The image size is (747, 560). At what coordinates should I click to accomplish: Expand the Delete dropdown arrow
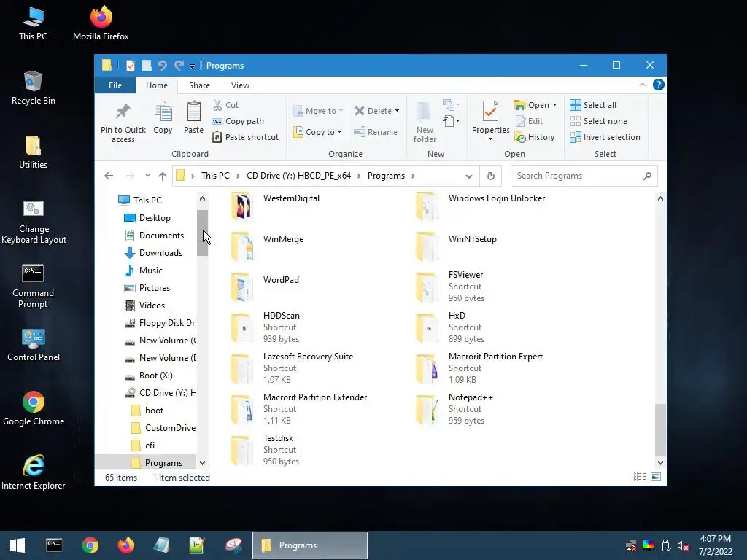(397, 111)
